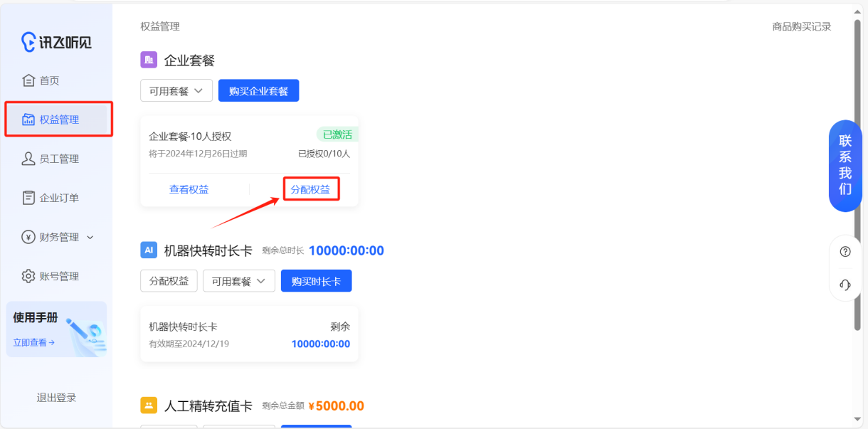This screenshot has height=429, width=868.
Task: Open the customer service headset icon
Action: (845, 285)
